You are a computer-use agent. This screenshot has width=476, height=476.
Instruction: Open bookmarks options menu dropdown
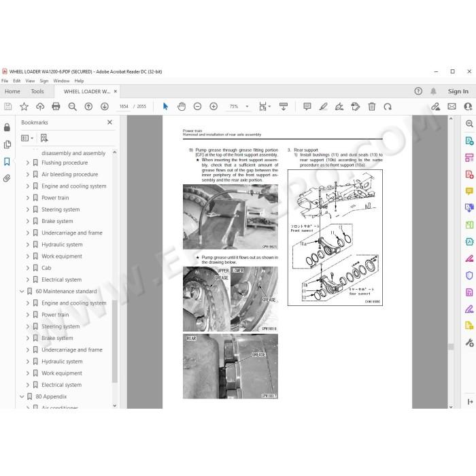coord(27,138)
